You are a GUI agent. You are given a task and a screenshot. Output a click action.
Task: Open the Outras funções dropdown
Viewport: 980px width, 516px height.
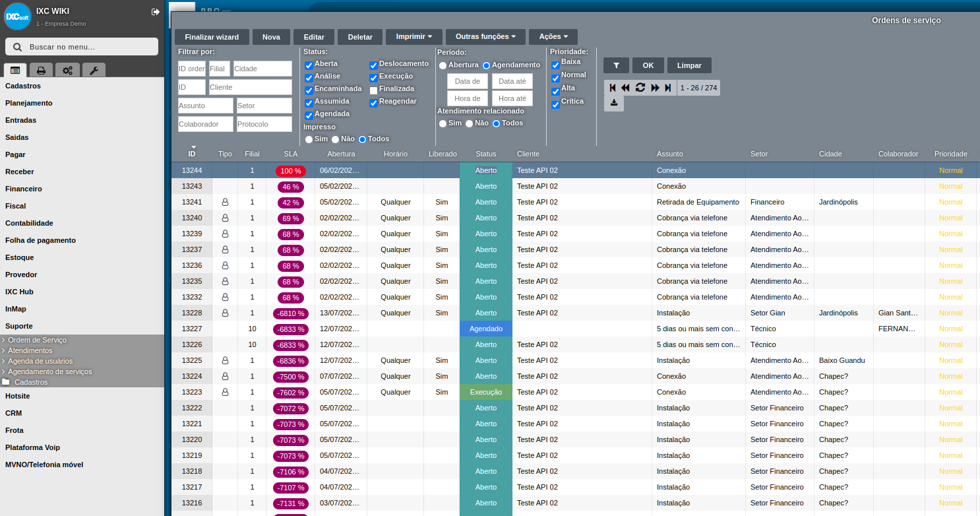coord(485,37)
